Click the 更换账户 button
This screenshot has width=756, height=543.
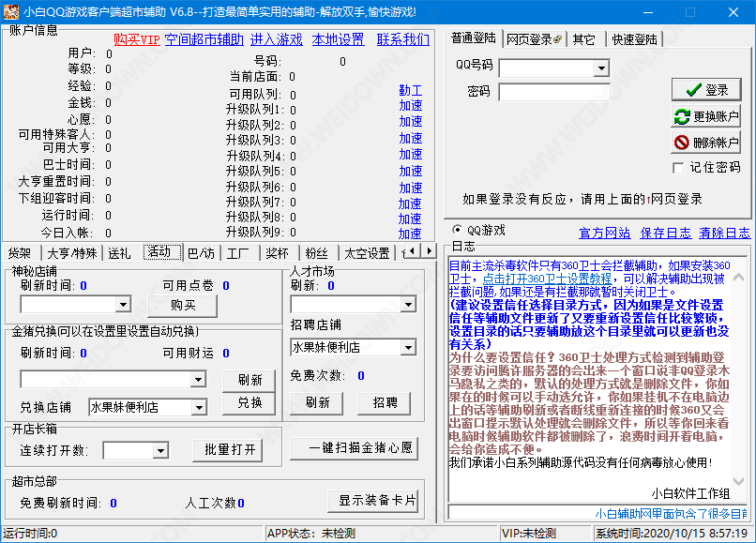[x=706, y=116]
